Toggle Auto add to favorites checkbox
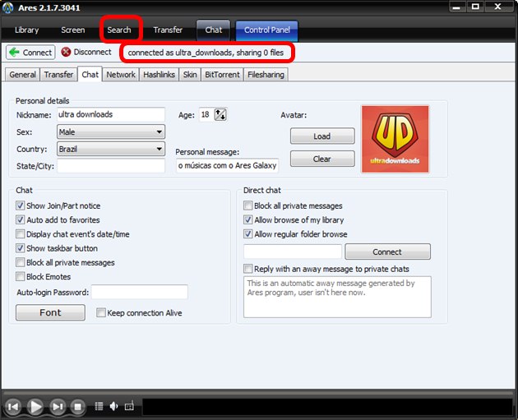 [21, 220]
